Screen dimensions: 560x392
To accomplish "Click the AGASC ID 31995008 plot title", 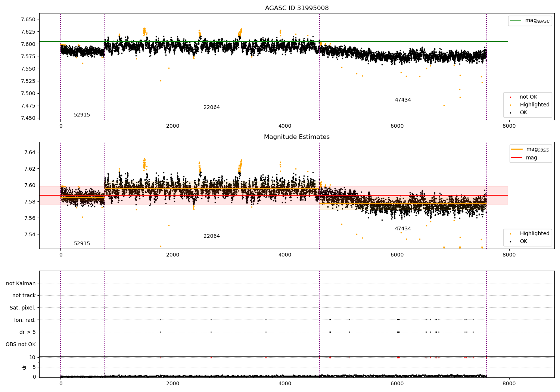I will (x=297, y=8).
